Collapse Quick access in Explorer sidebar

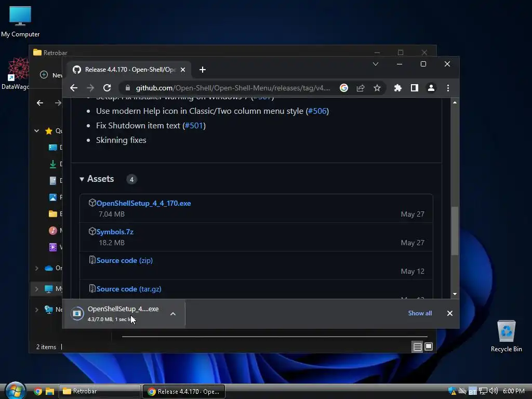(x=37, y=130)
